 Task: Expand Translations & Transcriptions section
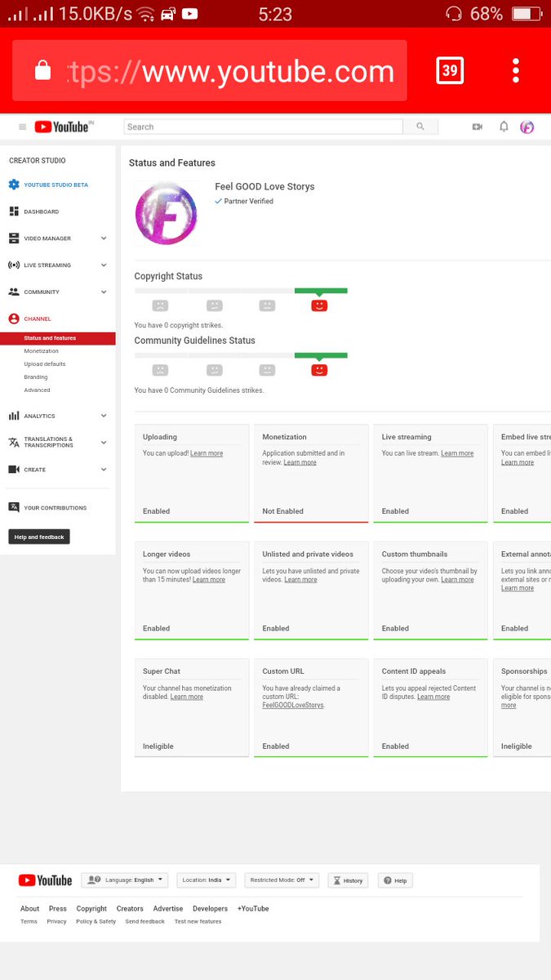(104, 443)
